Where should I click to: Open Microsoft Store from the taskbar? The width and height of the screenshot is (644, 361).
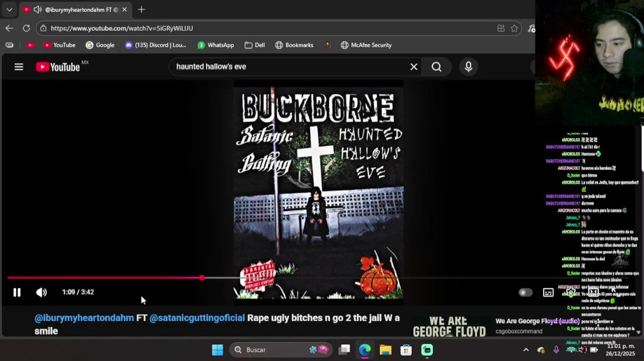point(406,349)
